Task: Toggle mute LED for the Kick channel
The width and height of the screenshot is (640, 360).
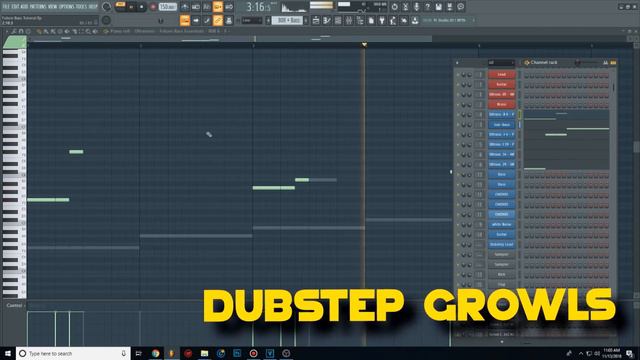Action: click(x=458, y=275)
